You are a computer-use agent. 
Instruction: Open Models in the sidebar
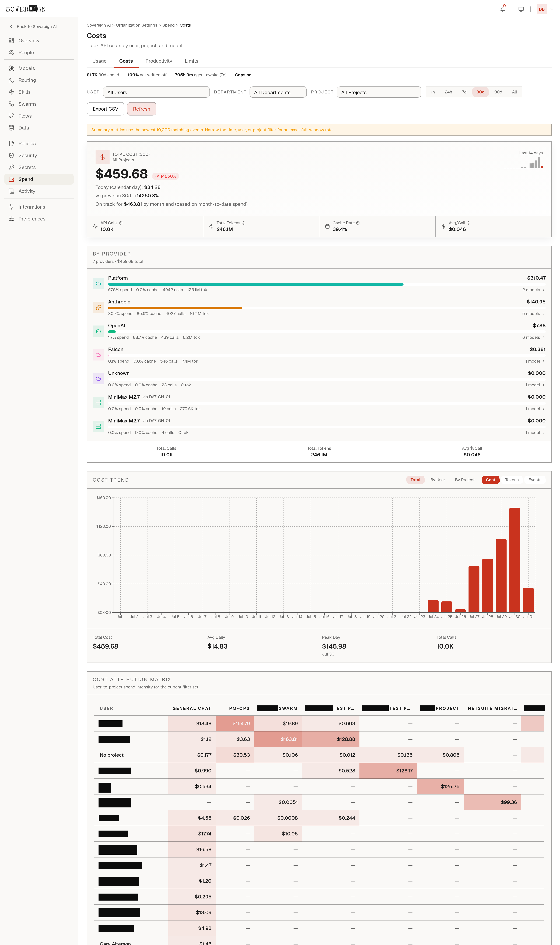[x=39, y=68]
